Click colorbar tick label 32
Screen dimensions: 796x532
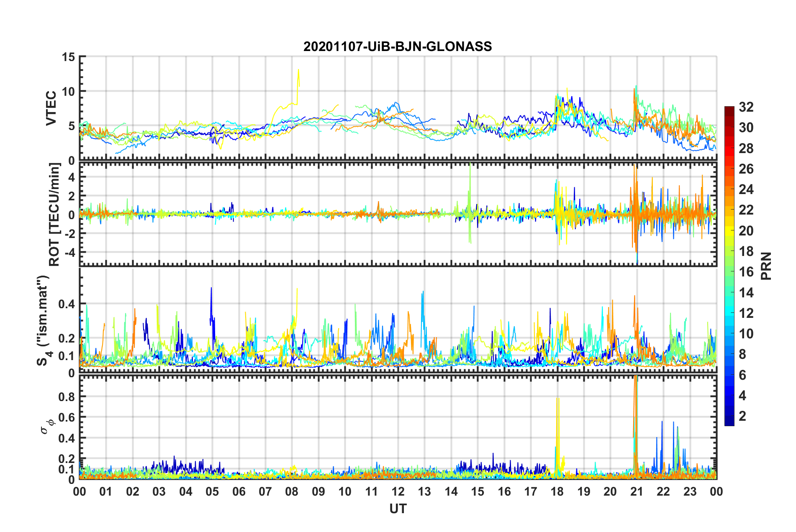click(x=746, y=107)
